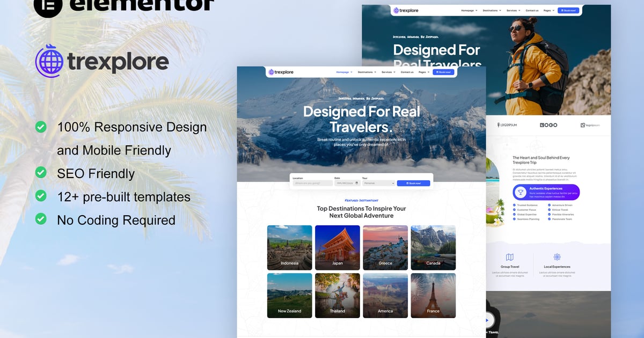Click Book now button in search form
This screenshot has width=644, height=338.
tap(413, 183)
